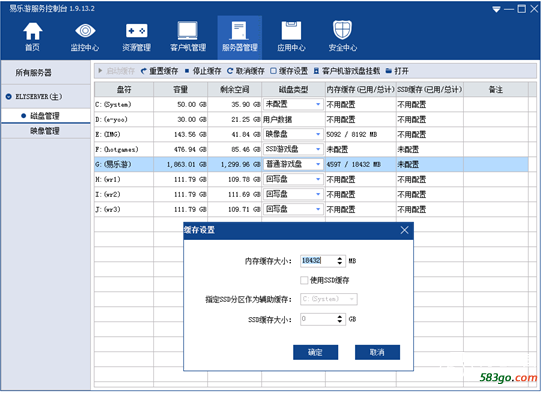Image resolution: width=543 pixels, height=393 pixels.
Task: Select row J: (wr3)
Action: point(311,209)
